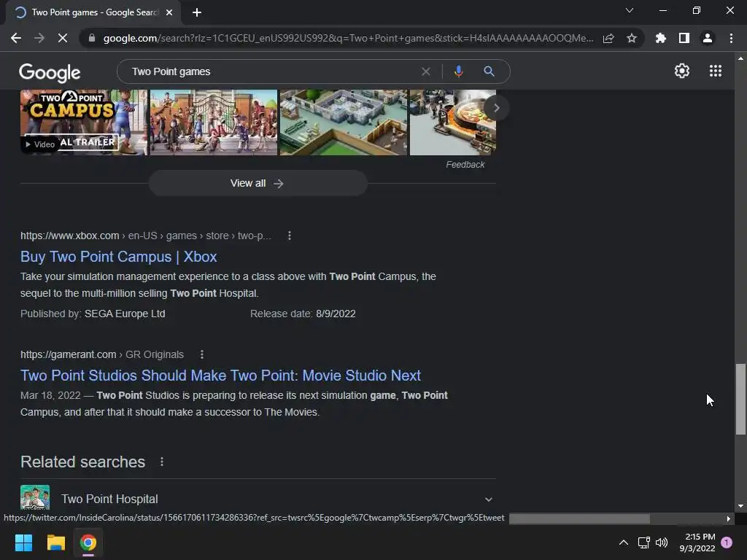Click the forward navigation arrow

pos(39,38)
